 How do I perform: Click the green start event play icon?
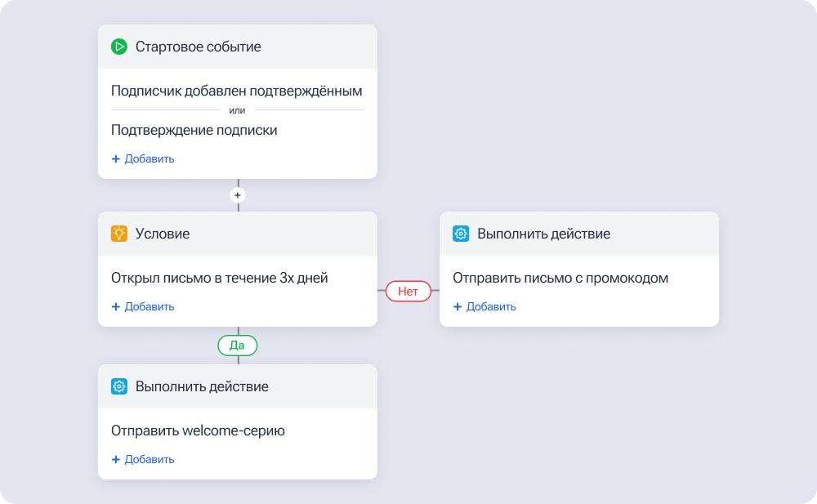118,47
